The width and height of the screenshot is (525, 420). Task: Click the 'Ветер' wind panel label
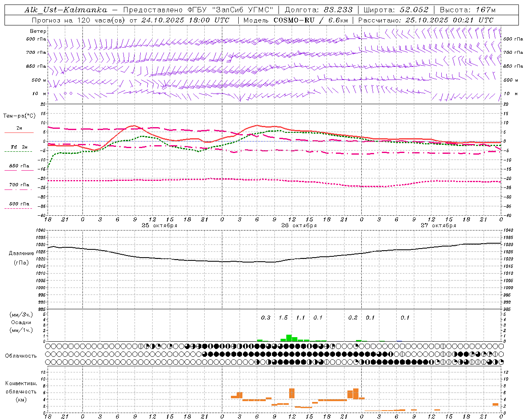tap(38, 31)
